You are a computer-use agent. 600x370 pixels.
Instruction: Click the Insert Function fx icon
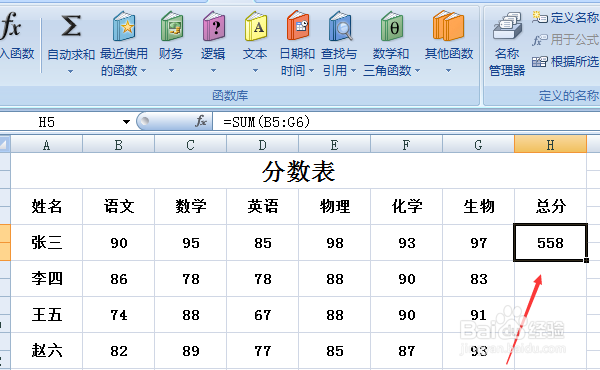point(11,26)
